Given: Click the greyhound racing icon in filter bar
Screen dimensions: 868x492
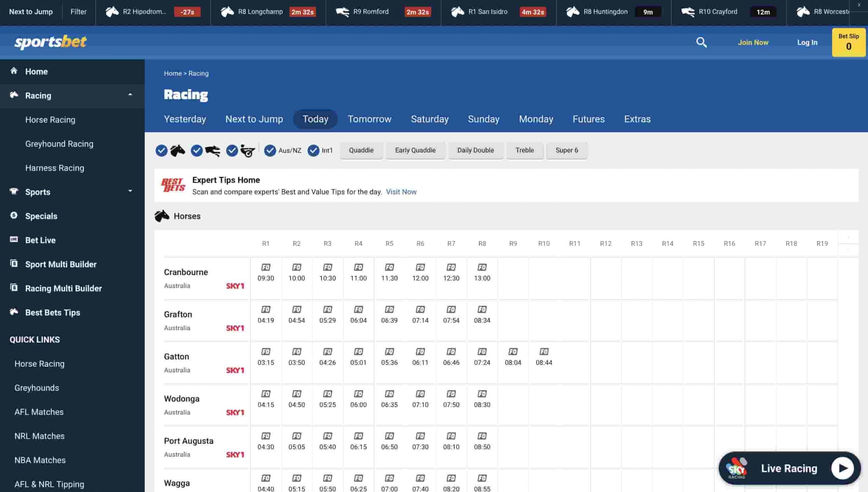Looking at the screenshot, I should tap(212, 151).
